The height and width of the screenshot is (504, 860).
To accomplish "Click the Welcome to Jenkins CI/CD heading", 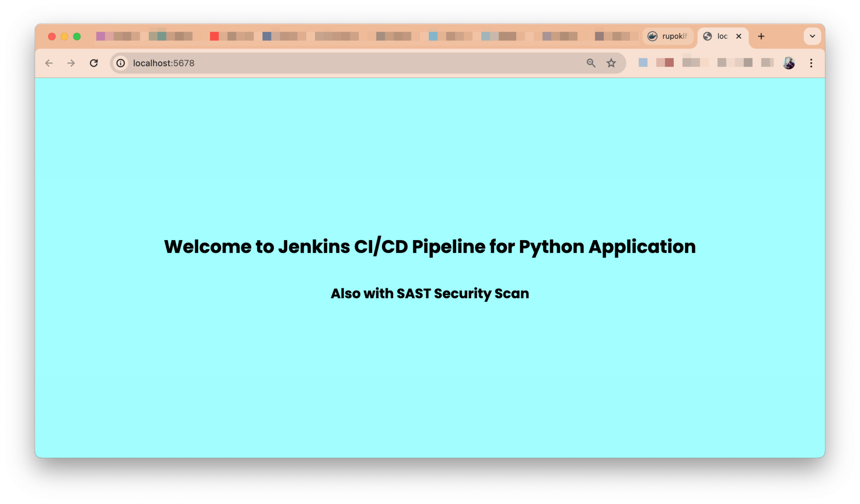I will tap(430, 247).
